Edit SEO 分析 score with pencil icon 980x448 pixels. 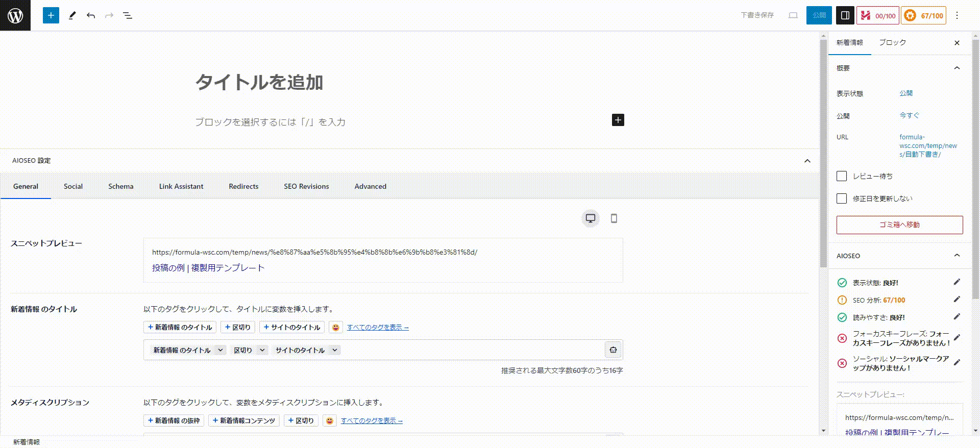click(957, 300)
